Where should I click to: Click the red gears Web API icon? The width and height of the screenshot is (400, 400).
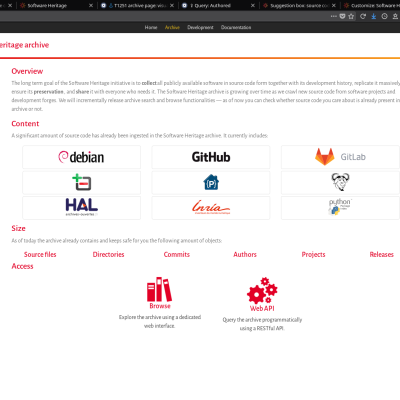click(x=262, y=290)
